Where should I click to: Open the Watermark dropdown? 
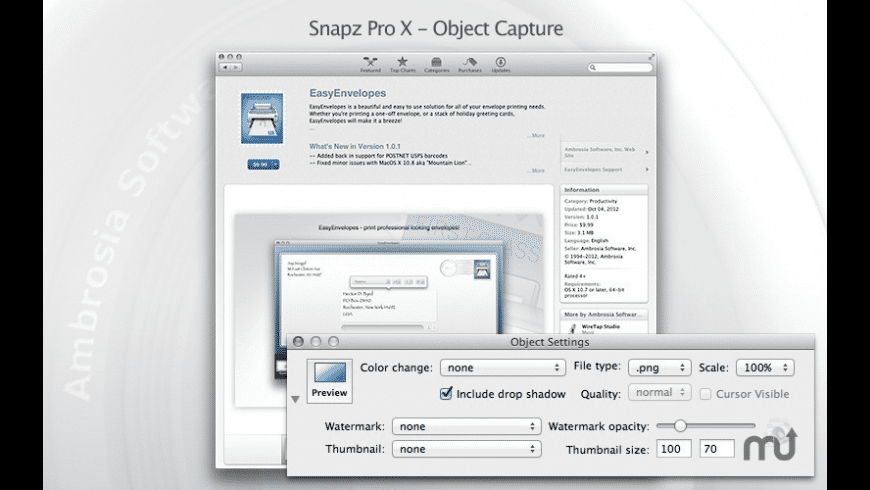pos(467,426)
